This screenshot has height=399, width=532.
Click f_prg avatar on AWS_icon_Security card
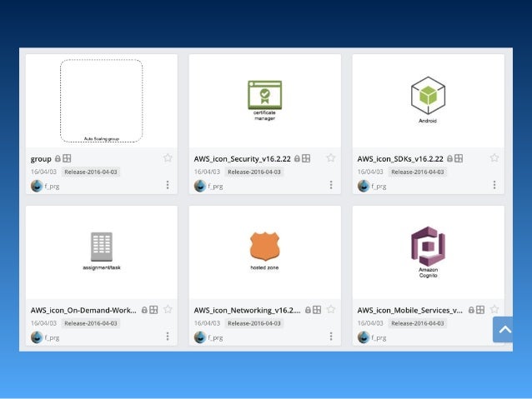pyautogui.click(x=200, y=186)
